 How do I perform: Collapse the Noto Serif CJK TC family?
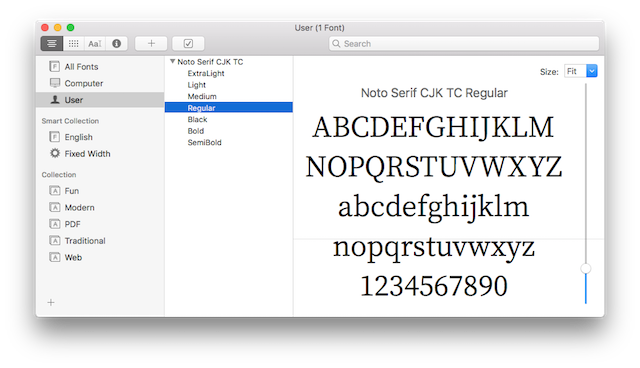point(173,61)
